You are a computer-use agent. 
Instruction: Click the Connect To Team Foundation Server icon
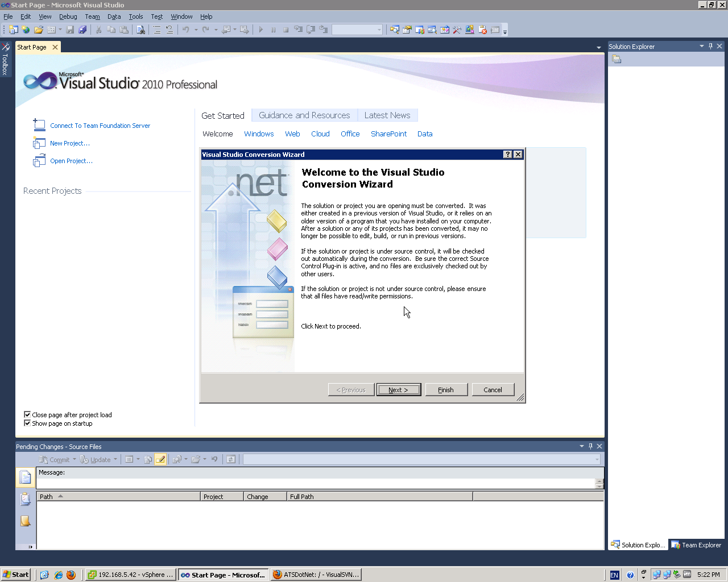[39, 125]
